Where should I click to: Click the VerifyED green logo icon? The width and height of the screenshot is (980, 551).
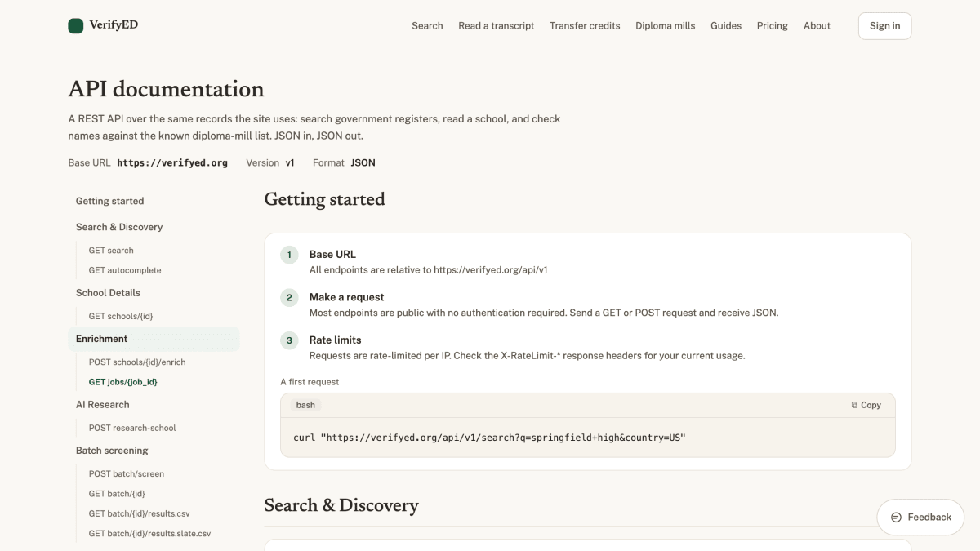pyautogui.click(x=76, y=26)
